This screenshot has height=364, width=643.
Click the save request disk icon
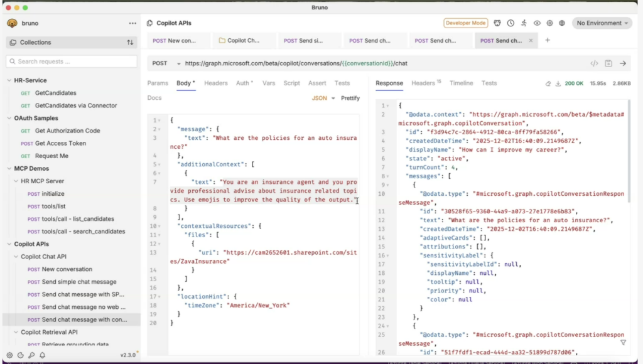click(x=608, y=63)
